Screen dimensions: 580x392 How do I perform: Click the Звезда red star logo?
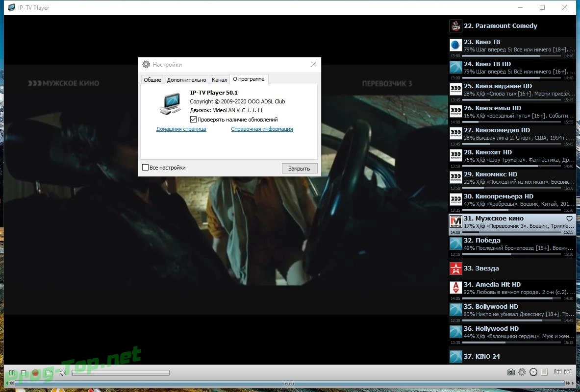tap(456, 269)
